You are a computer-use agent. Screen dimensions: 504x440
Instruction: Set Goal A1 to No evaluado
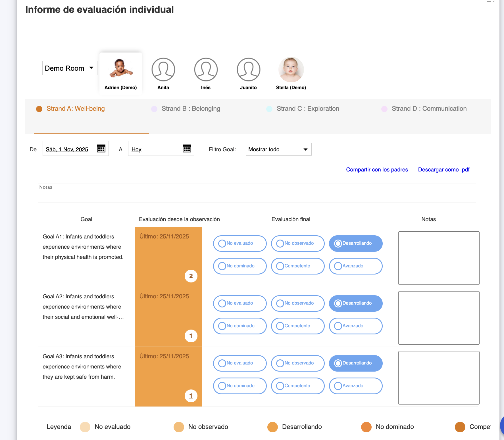pyautogui.click(x=240, y=243)
